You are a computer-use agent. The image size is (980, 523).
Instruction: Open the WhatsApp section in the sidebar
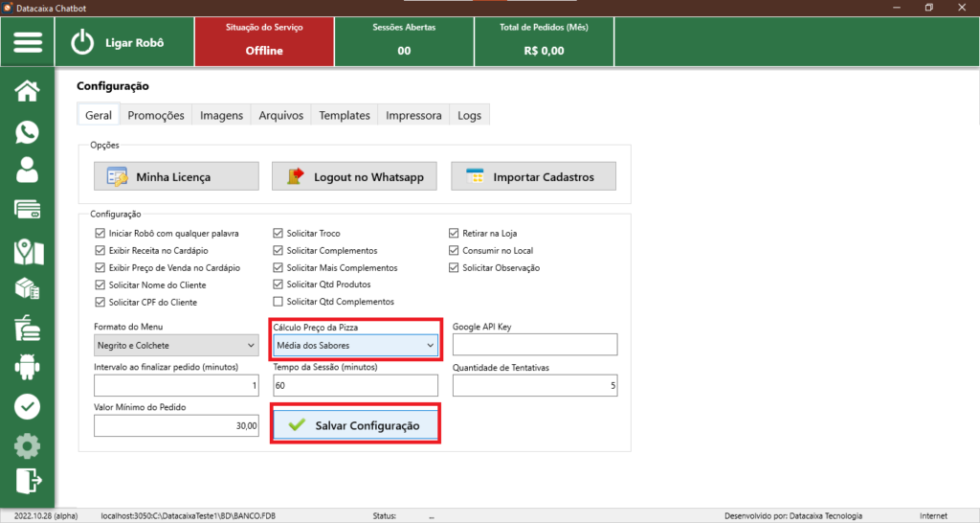pyautogui.click(x=28, y=132)
